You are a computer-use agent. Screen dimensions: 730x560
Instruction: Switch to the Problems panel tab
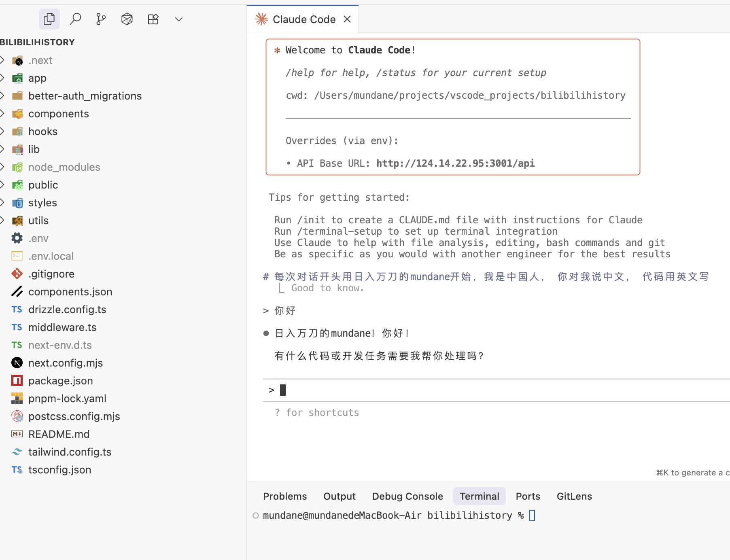pos(285,496)
